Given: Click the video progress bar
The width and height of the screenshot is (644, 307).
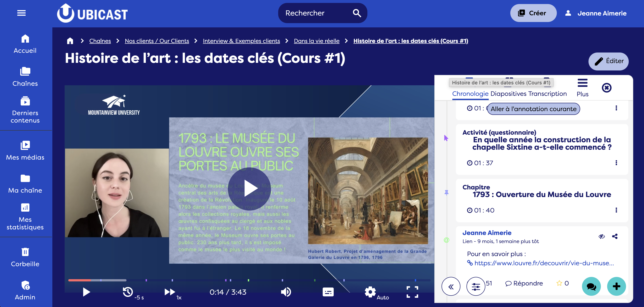Looking at the screenshot, I should [249, 280].
